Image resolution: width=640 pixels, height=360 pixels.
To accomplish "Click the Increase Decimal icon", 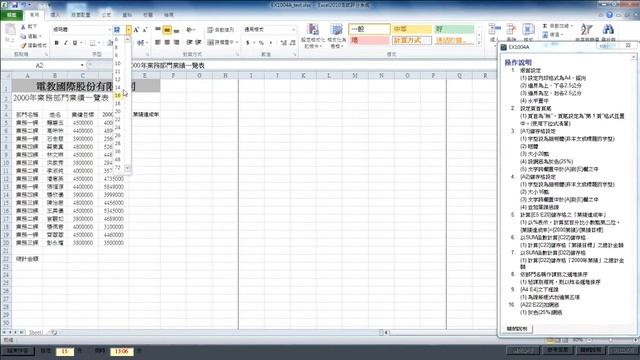I will point(284,42).
